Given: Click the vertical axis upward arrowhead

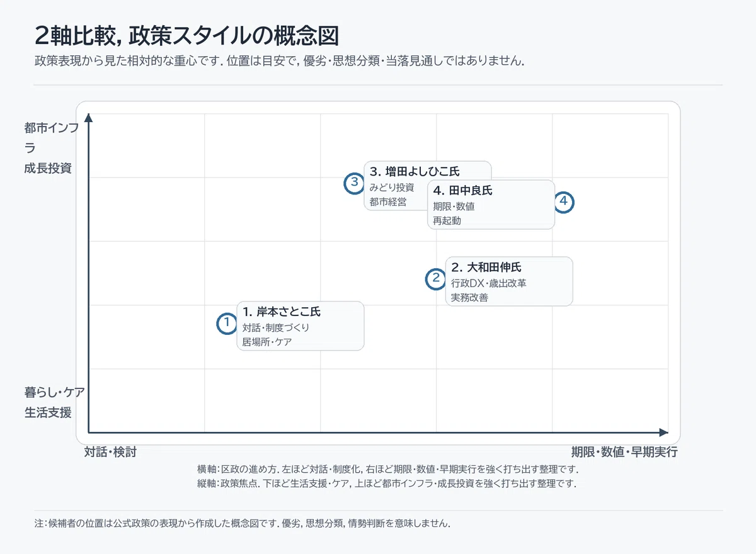Looking at the screenshot, I should (89, 118).
